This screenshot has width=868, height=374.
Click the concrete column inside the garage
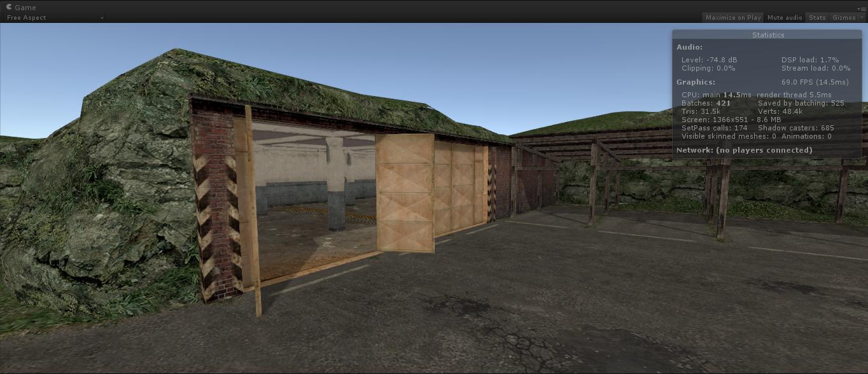336,183
